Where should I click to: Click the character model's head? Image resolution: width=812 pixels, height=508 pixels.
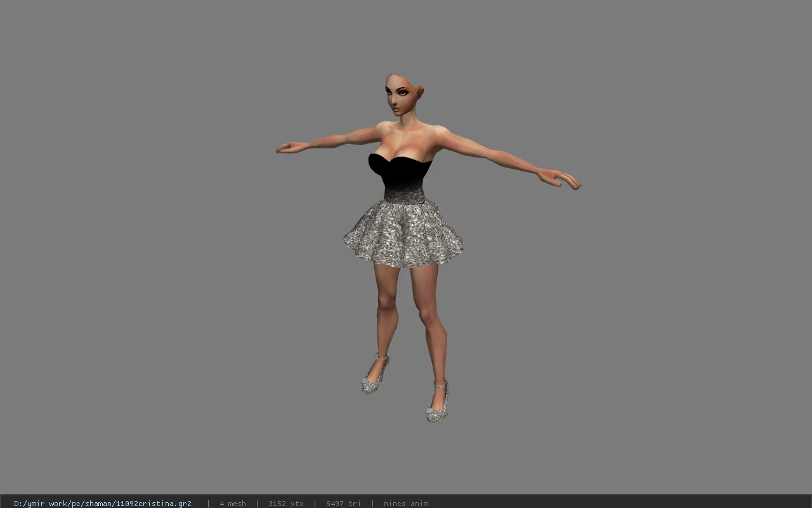click(x=403, y=95)
